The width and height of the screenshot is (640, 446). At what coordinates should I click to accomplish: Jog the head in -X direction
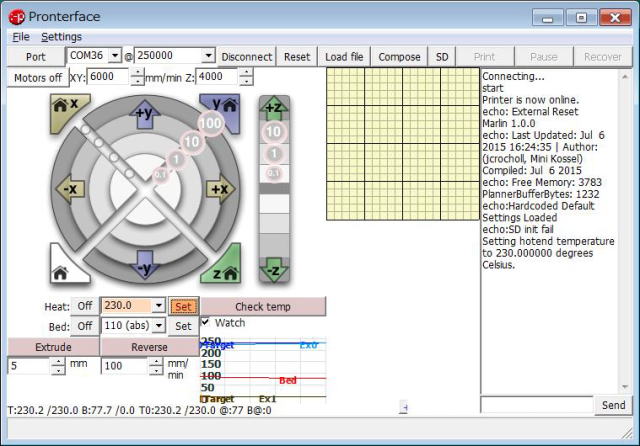[x=70, y=189]
